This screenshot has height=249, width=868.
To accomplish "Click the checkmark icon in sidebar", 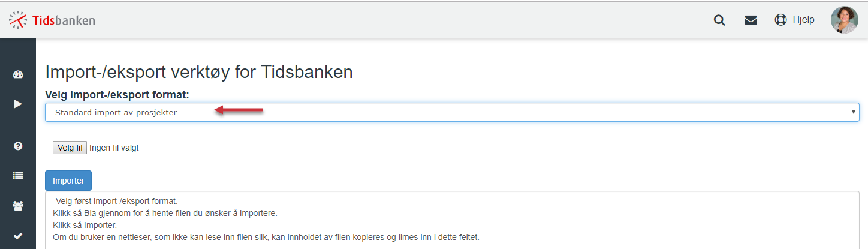I will click(17, 236).
